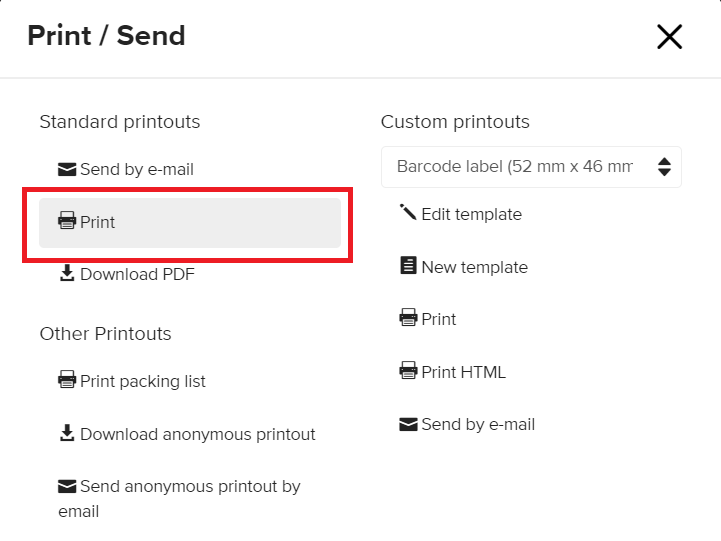Click Send anonymous printout by email
The width and height of the screenshot is (721, 541).
(179, 499)
